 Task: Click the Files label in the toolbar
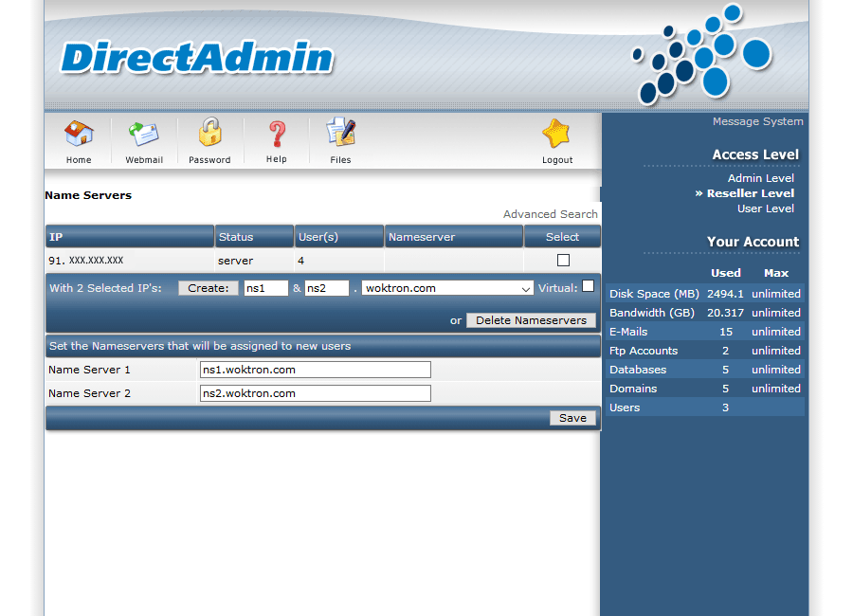click(340, 160)
